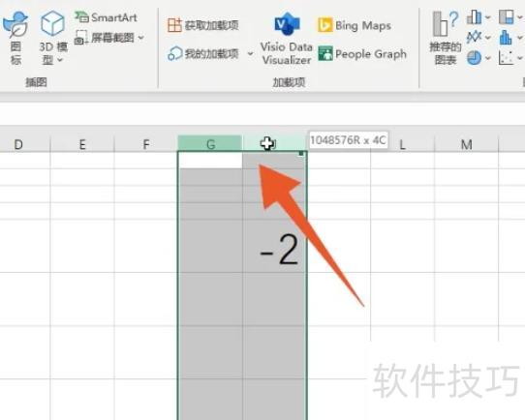The image size is (525, 420).
Task: Insert a pie or doughnut chart
Action: (474, 57)
